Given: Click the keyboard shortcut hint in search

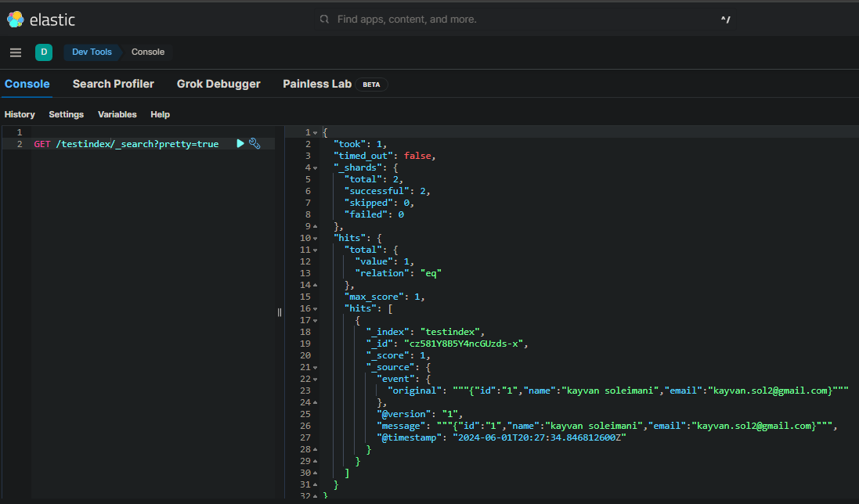Looking at the screenshot, I should pos(725,19).
